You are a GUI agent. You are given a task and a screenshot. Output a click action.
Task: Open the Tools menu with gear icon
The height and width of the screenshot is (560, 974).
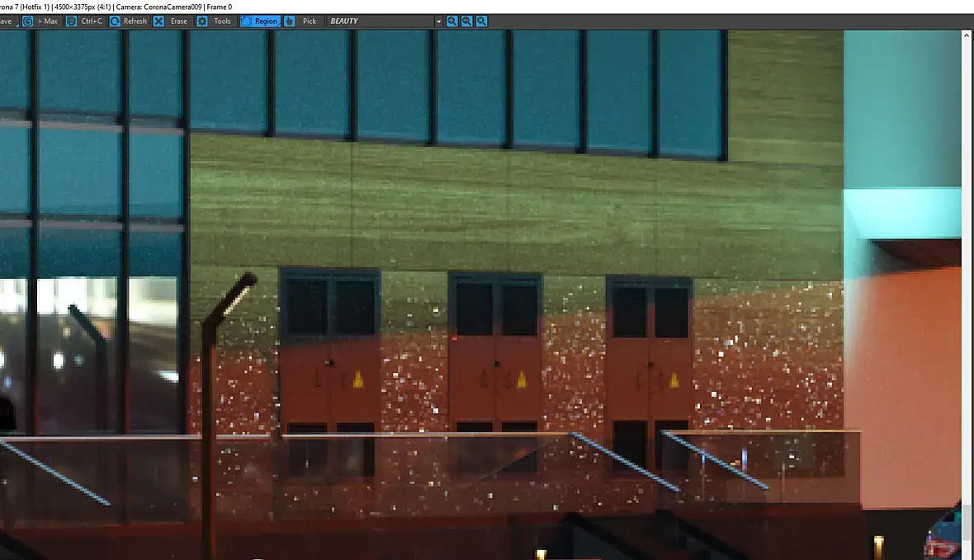(215, 21)
